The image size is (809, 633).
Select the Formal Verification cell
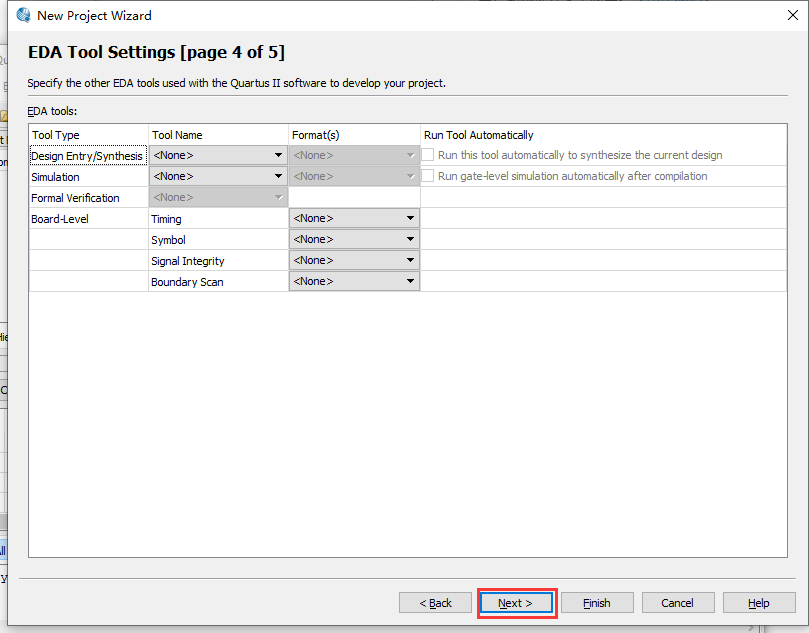(88, 198)
